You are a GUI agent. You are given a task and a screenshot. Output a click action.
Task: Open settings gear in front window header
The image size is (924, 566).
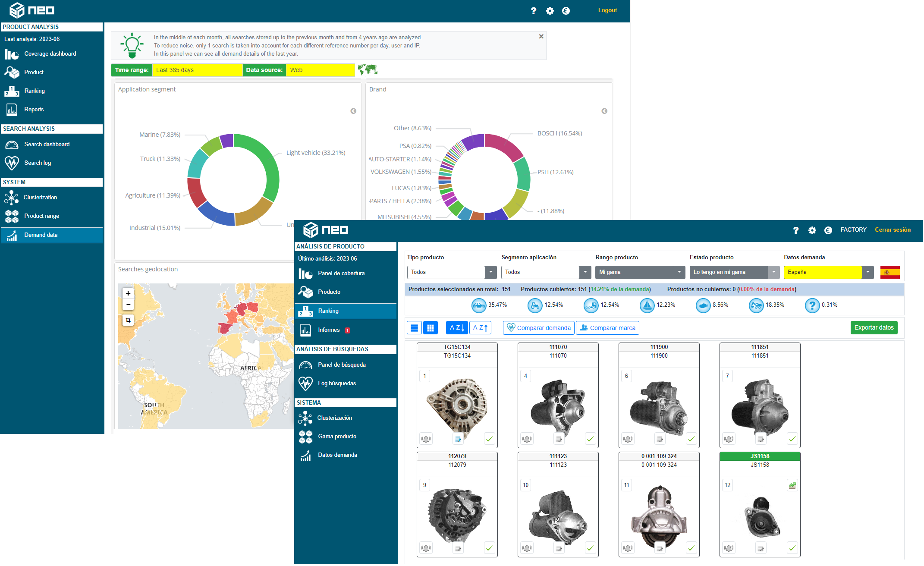coord(812,231)
